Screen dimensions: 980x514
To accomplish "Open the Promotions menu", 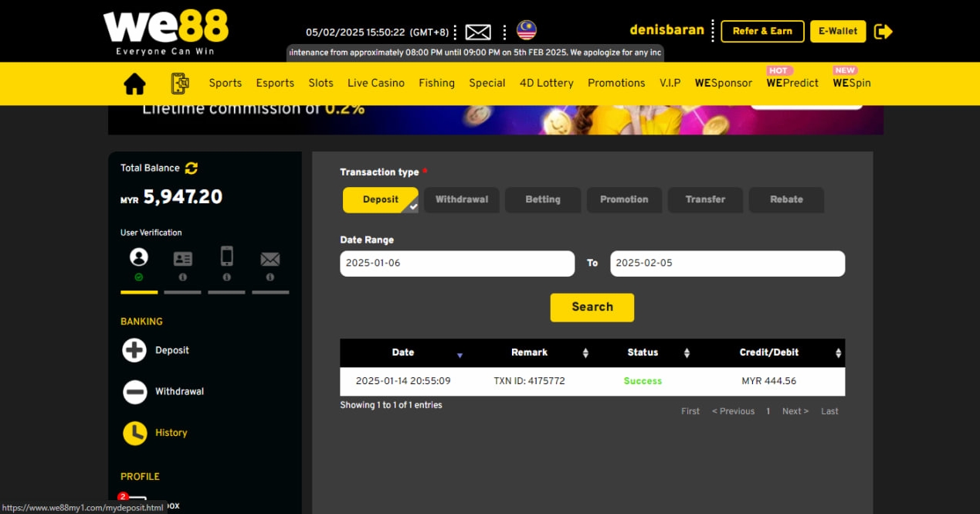I will pyautogui.click(x=616, y=83).
